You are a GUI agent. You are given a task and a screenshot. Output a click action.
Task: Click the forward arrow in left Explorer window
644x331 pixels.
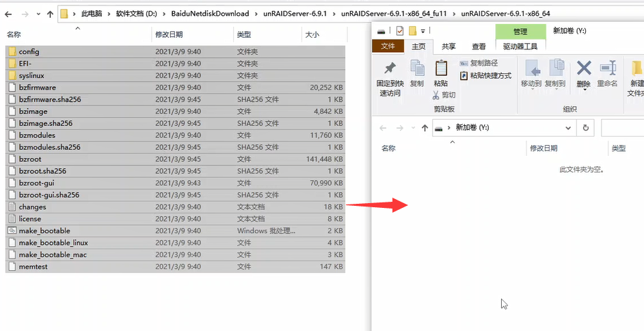[25, 14]
